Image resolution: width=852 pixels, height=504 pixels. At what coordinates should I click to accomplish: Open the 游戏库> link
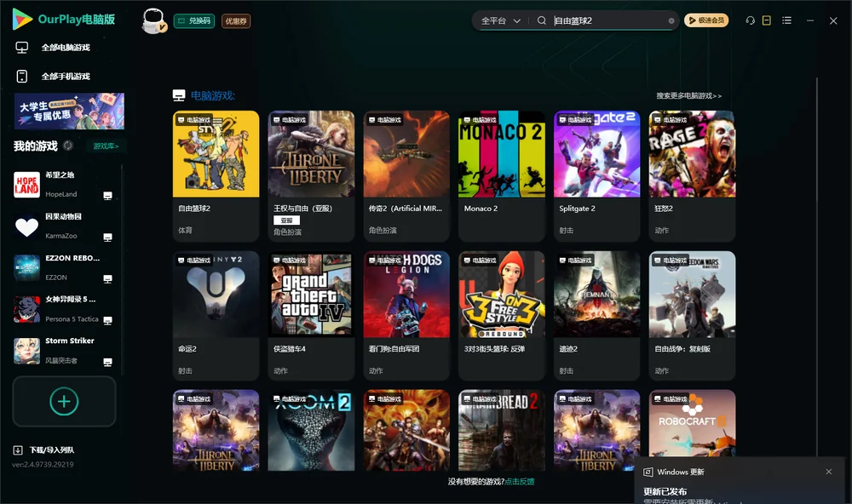click(106, 146)
